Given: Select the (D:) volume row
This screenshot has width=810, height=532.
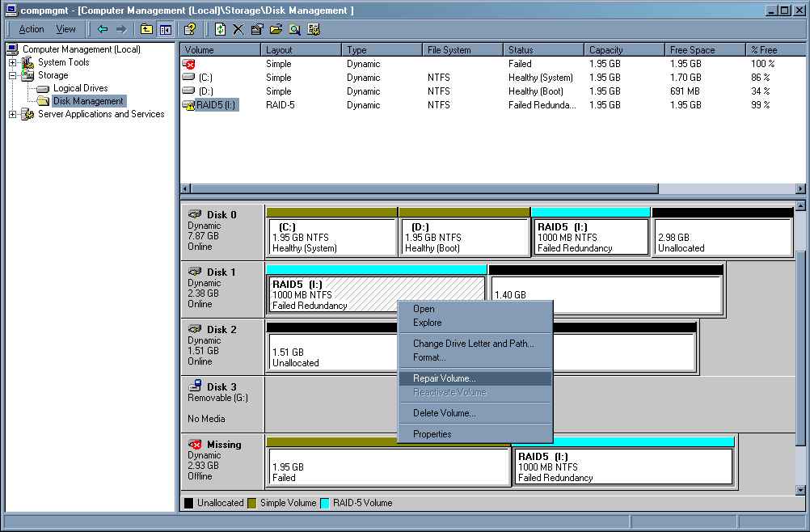Looking at the screenshot, I should point(493,91).
